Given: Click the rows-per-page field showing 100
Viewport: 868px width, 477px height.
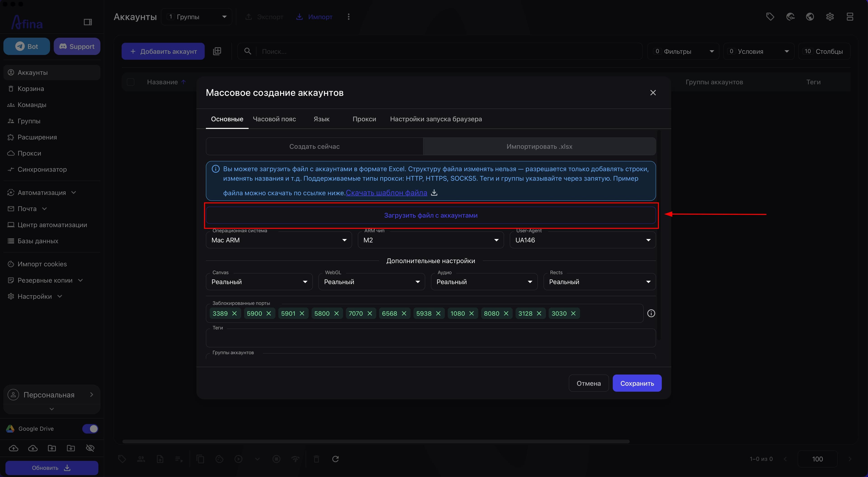Looking at the screenshot, I should tap(817, 459).
